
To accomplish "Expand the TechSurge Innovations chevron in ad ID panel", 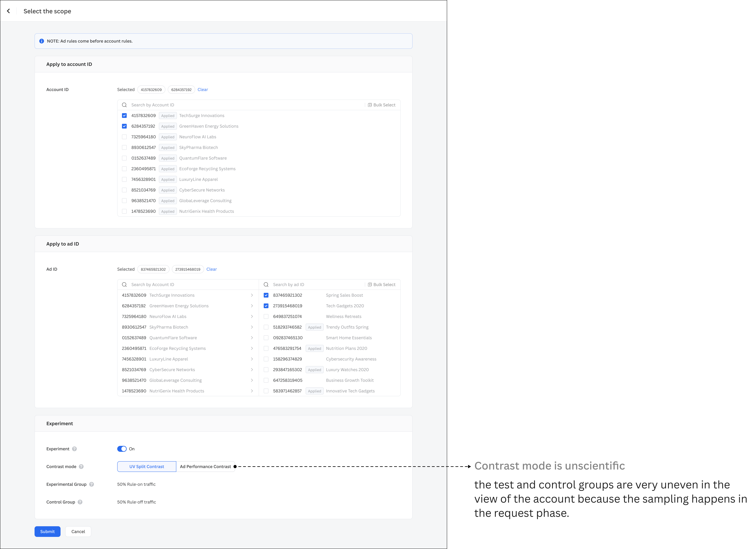I will pos(252,295).
